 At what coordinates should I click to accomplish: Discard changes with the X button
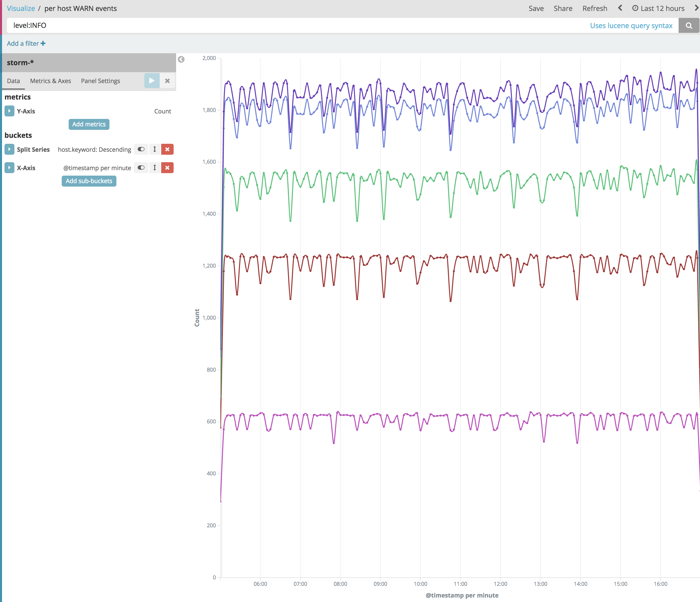[x=167, y=81]
